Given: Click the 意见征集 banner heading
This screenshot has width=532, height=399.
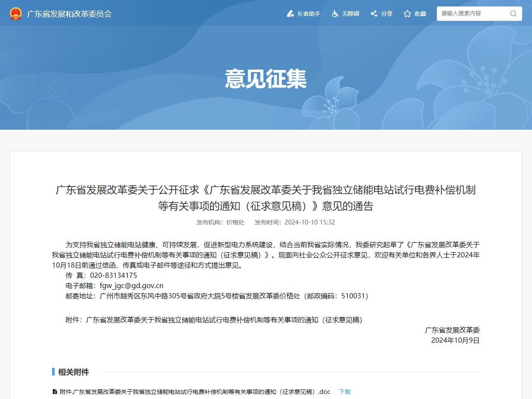Looking at the screenshot, I should (x=266, y=79).
